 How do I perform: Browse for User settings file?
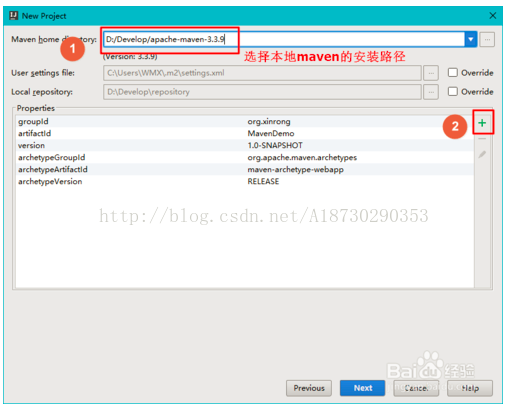[x=431, y=73]
